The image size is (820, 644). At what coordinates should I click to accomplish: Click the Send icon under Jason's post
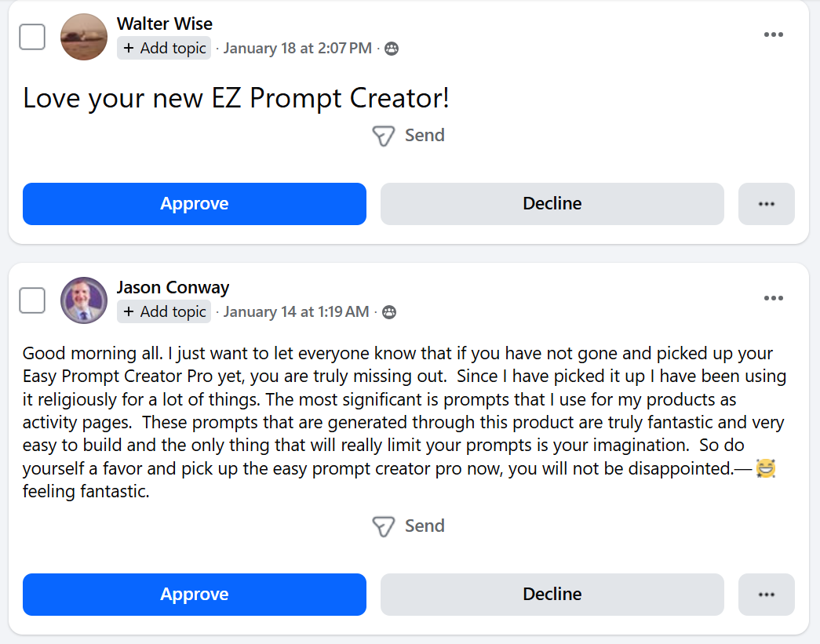pyautogui.click(x=383, y=526)
